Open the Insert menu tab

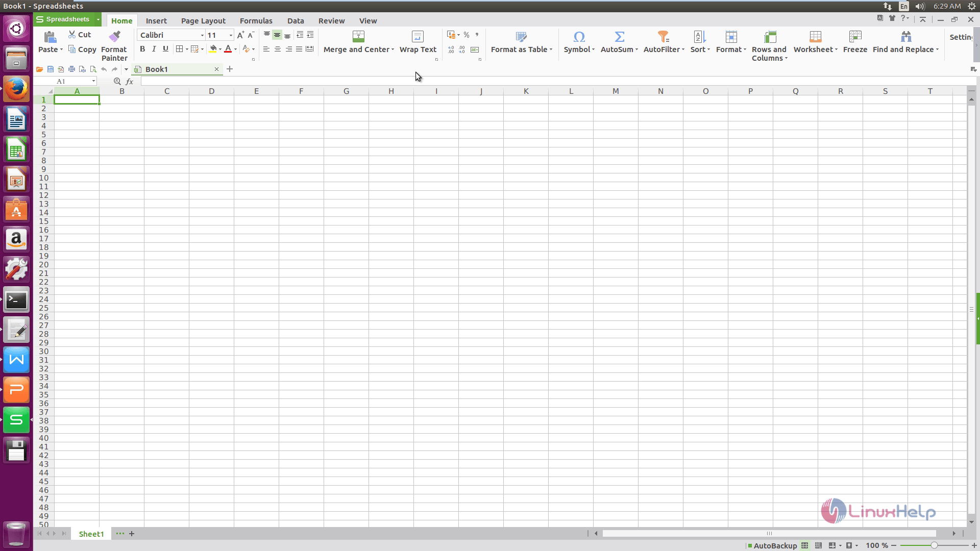[156, 20]
